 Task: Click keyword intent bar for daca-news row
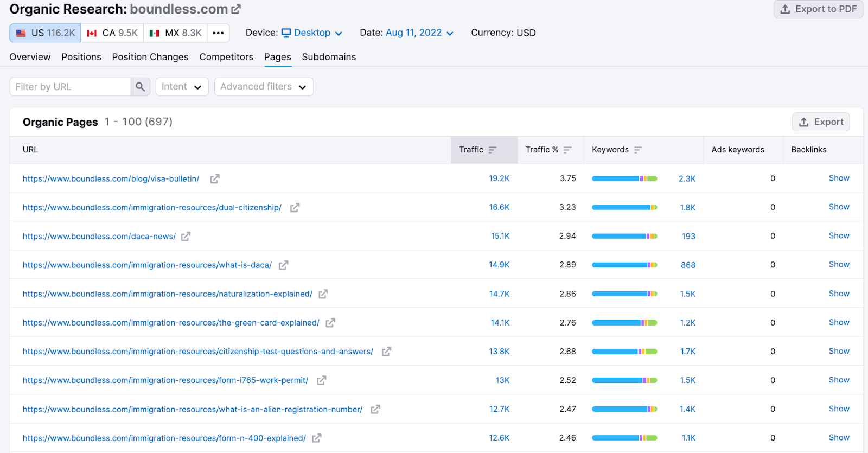[624, 236]
